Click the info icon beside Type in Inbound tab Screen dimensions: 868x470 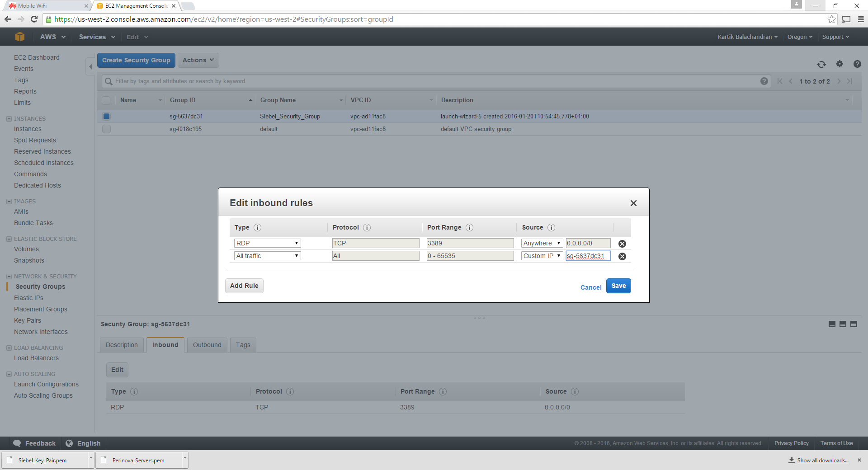(x=134, y=392)
